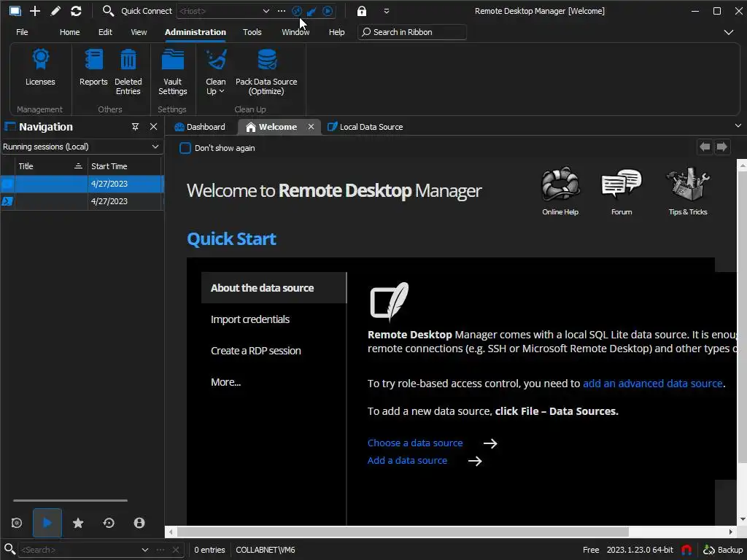747x560 pixels.
Task: Toggle the Don't show again checkbox
Action: coord(185,148)
